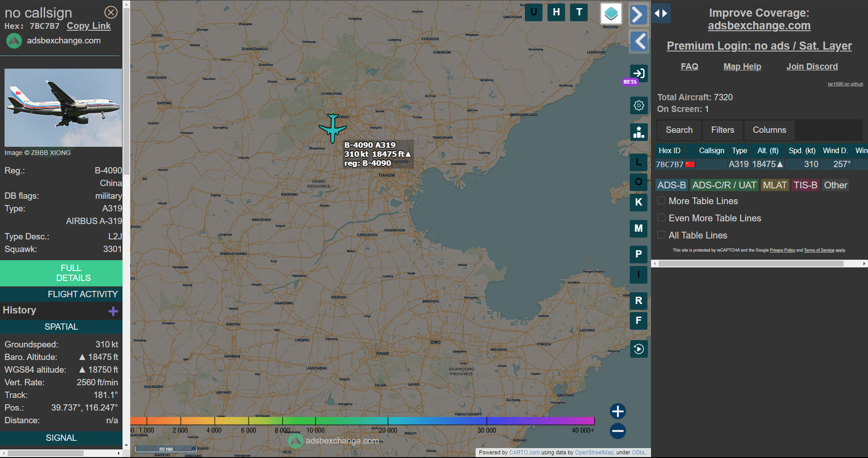Enable Even More Table Lines checkbox
Image resolution: width=868 pixels, height=458 pixels.
tap(661, 218)
